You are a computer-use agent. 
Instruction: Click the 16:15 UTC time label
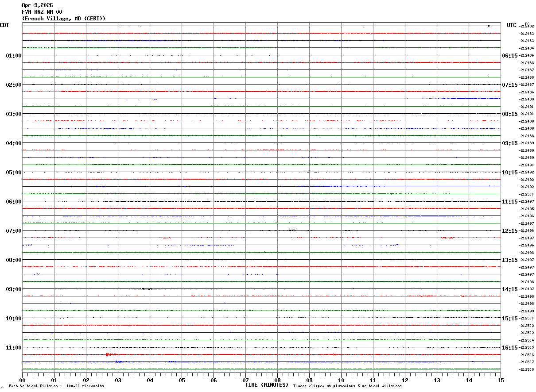[x=509, y=348]
